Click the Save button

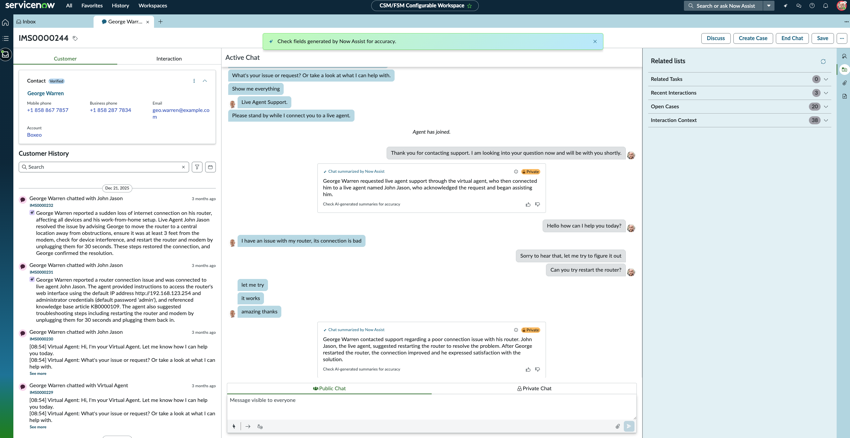[822, 38]
